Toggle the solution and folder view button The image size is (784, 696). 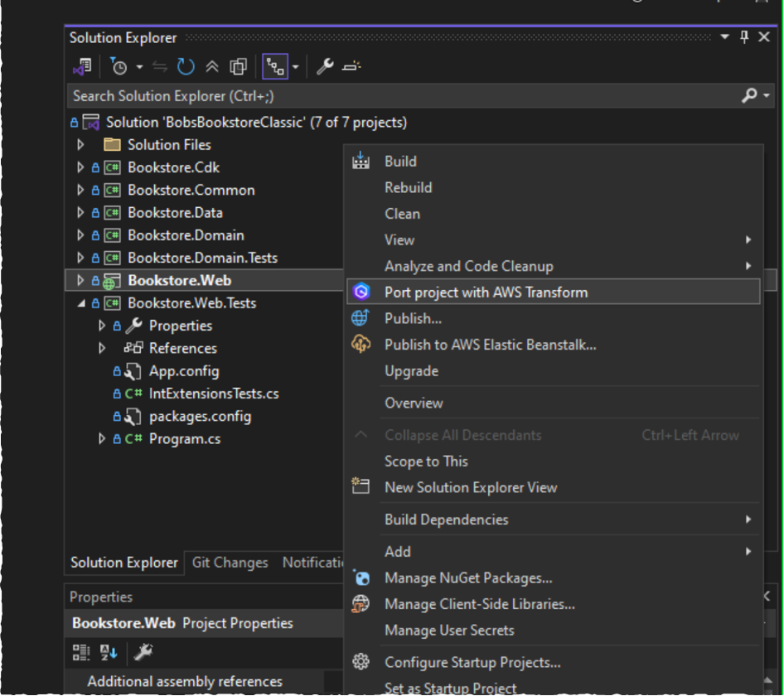(x=82, y=67)
